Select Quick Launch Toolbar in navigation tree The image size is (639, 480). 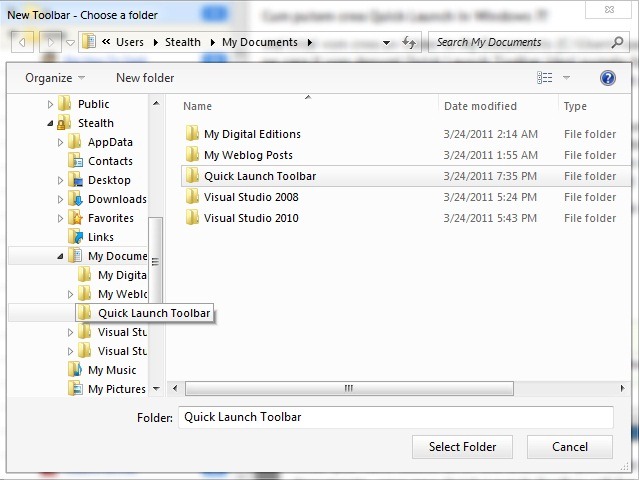click(154, 313)
